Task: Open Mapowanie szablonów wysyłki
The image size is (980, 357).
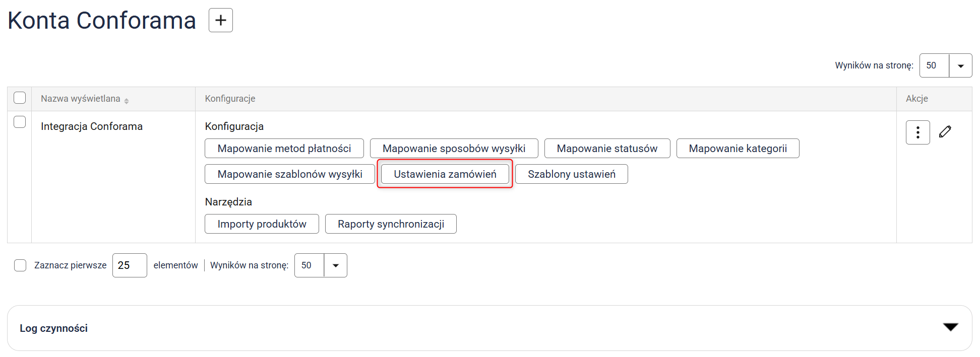Action: [x=289, y=174]
